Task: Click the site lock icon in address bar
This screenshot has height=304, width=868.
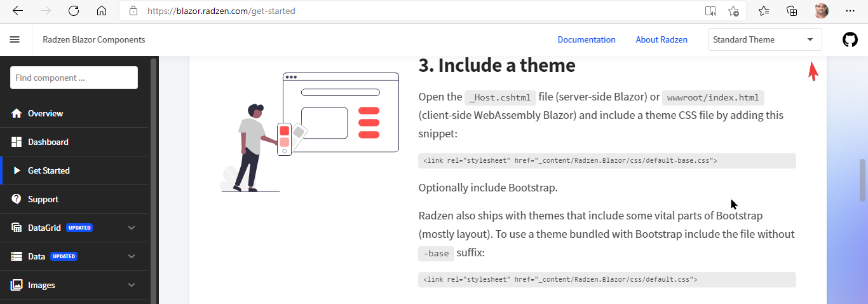Action: [x=133, y=11]
